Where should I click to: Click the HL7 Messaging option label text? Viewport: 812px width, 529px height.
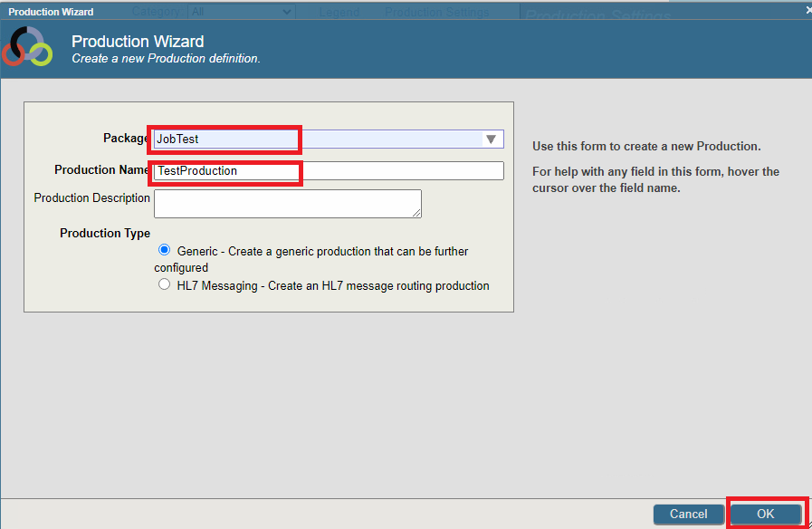tap(333, 285)
